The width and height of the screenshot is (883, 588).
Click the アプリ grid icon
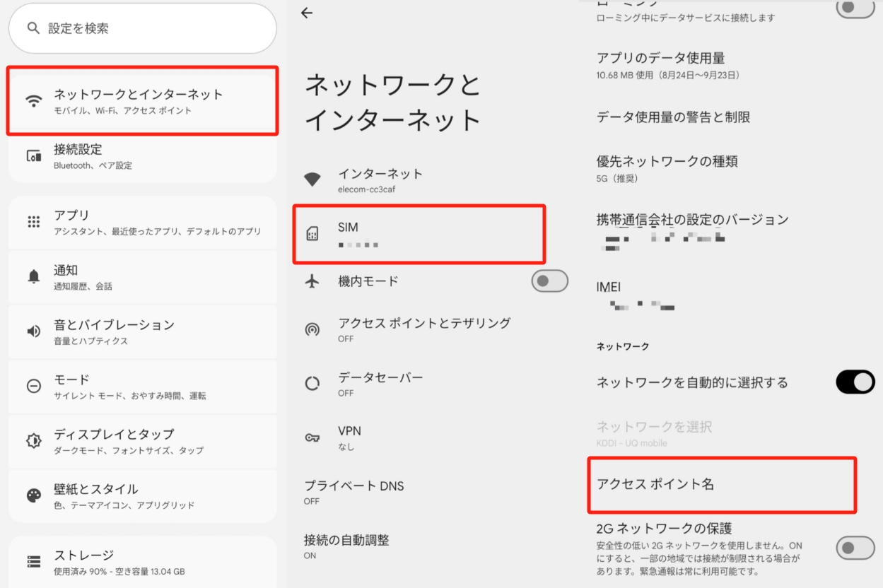[x=33, y=222]
